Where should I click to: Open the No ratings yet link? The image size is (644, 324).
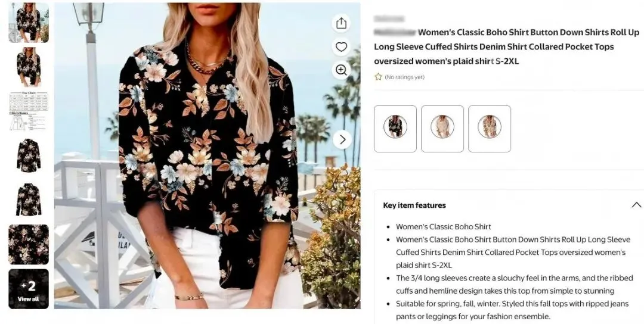tap(404, 77)
